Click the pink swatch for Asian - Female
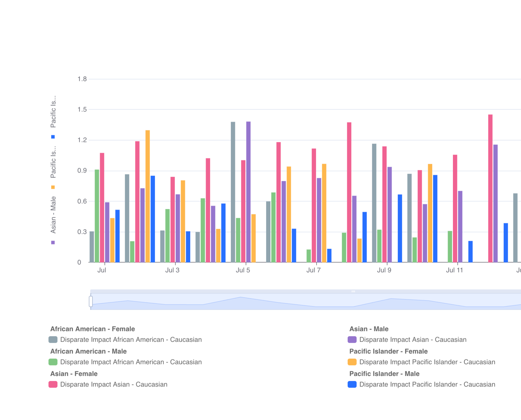This screenshot has height=420, width=521. (53, 384)
